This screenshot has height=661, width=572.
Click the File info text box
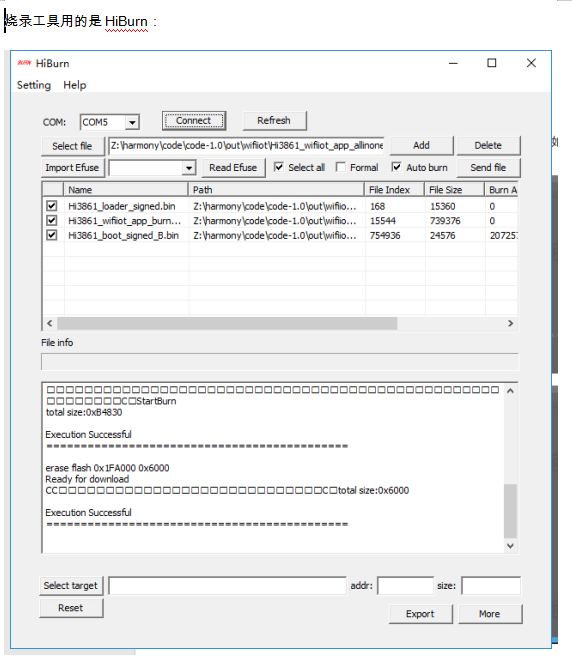[279, 362]
